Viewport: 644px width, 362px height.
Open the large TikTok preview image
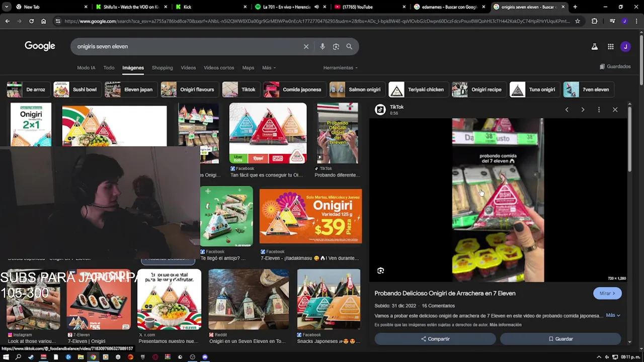point(498,200)
